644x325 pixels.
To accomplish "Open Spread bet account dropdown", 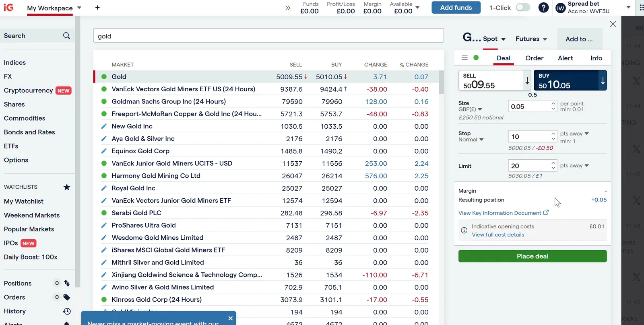I will (x=628, y=8).
